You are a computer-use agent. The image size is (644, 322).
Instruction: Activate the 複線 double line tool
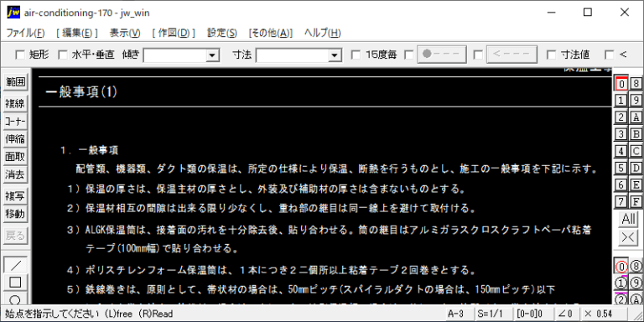pyautogui.click(x=15, y=104)
